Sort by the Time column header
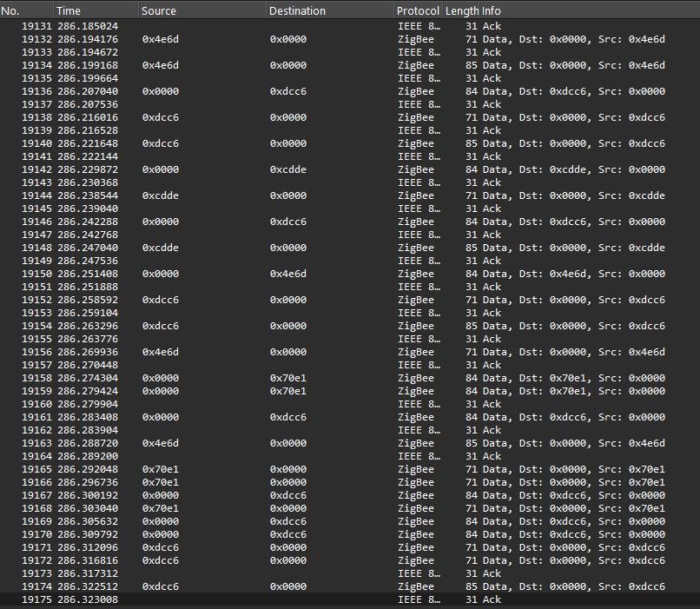Viewport: 700px width, 609px height. [96, 10]
